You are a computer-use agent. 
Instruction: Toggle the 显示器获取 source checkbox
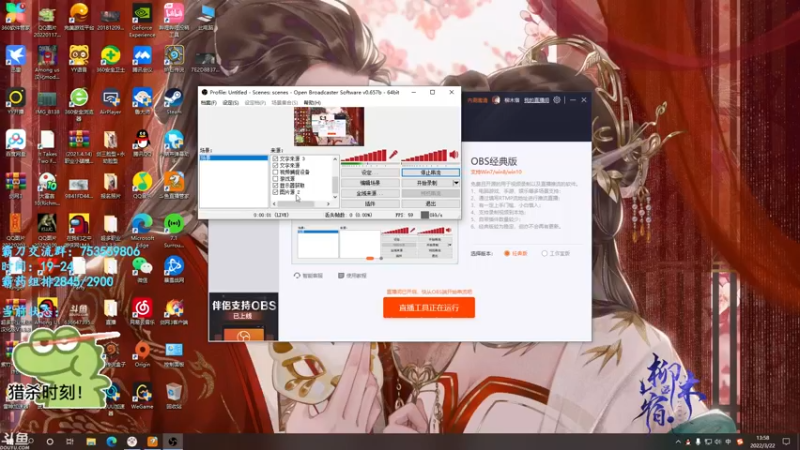click(276, 185)
